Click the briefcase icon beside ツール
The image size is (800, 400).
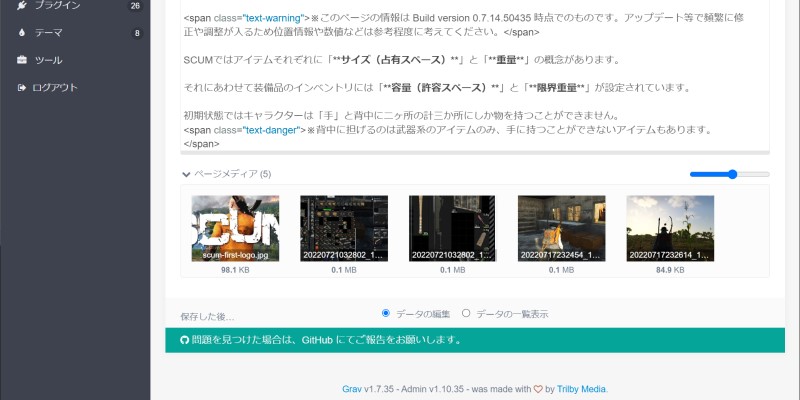click(x=21, y=60)
